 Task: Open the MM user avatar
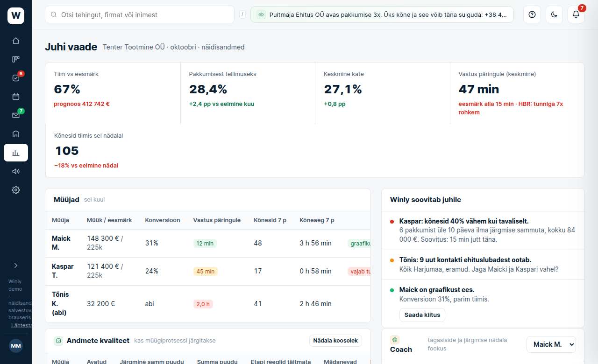(16, 346)
